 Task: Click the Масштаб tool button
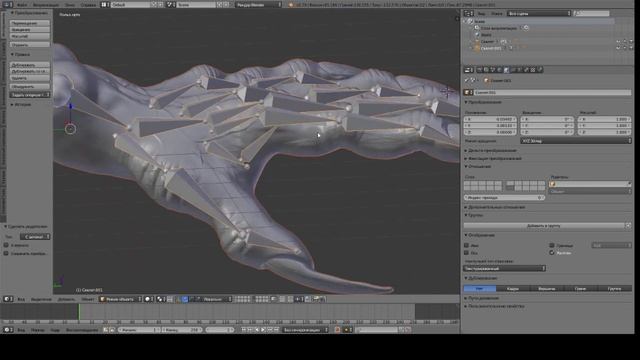pyautogui.click(x=30, y=36)
